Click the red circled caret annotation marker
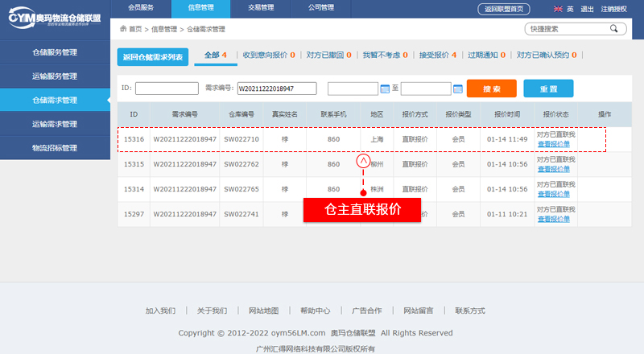This screenshot has width=644, height=354. click(363, 161)
